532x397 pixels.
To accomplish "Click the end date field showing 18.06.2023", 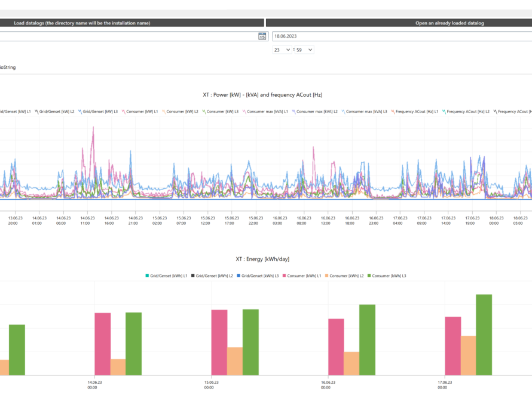I will click(x=400, y=36).
